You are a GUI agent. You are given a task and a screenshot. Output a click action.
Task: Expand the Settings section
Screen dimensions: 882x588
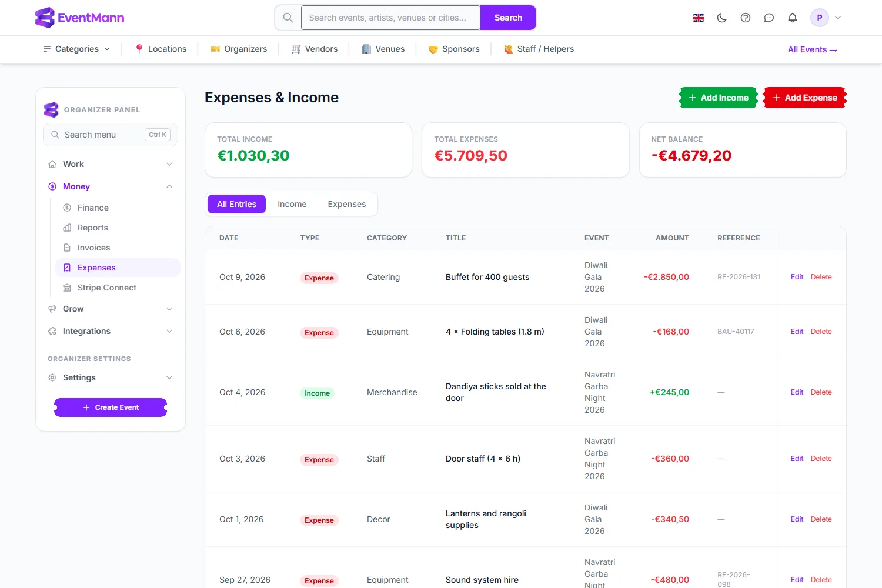coord(111,377)
